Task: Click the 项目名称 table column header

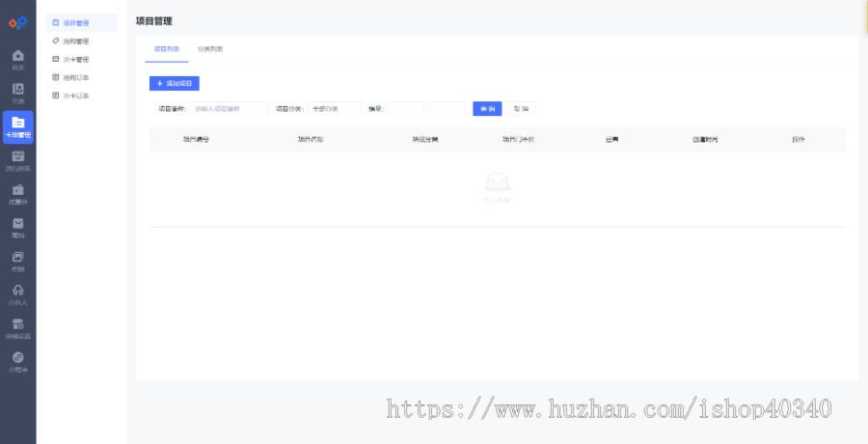Action: coord(311,140)
